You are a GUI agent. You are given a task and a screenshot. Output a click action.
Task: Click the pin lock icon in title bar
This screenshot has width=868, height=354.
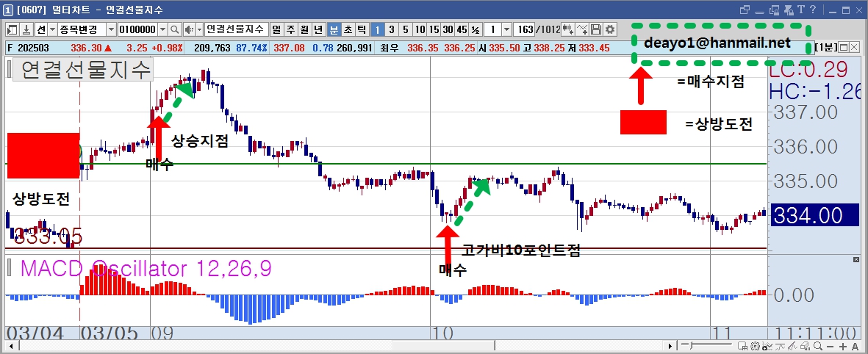tap(789, 10)
